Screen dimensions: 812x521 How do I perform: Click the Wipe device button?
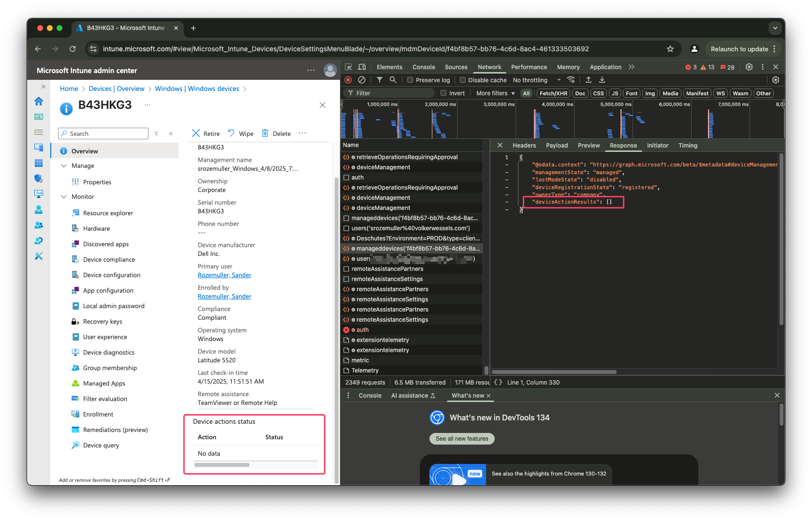pos(240,134)
